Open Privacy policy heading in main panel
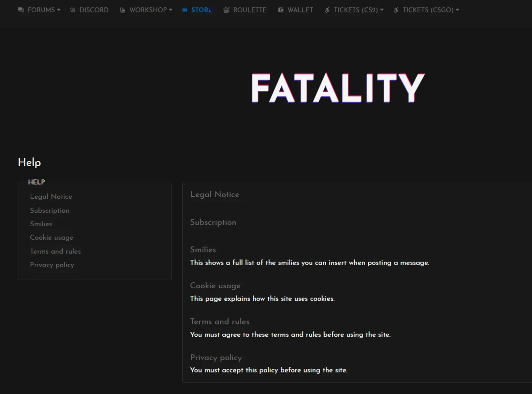 (216, 358)
